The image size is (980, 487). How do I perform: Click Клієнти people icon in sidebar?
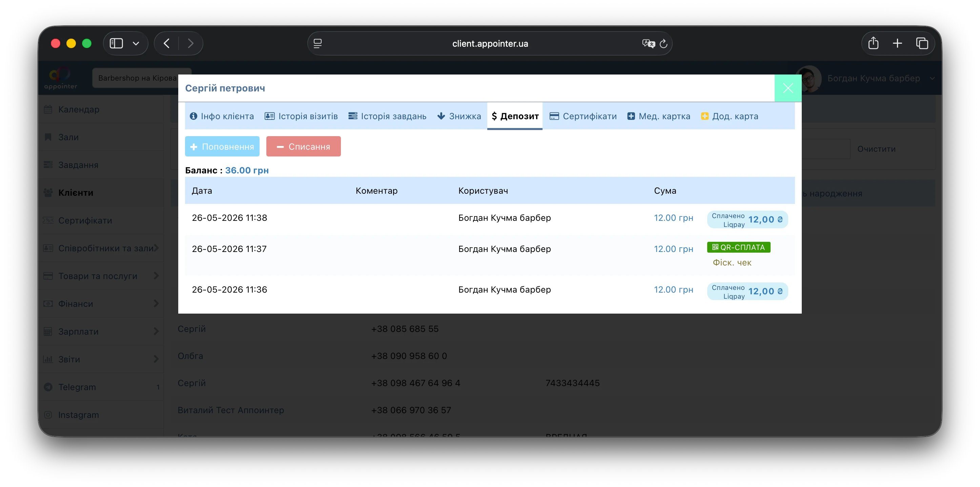point(48,192)
